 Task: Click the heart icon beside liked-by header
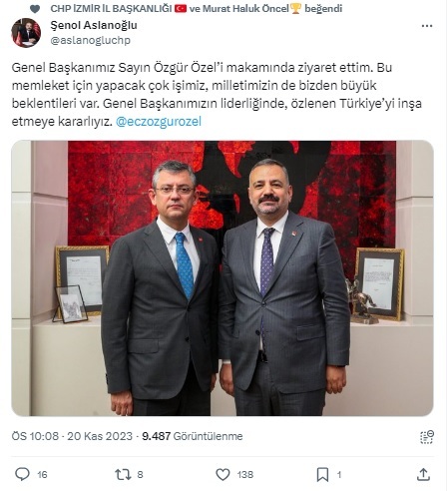click(x=35, y=9)
